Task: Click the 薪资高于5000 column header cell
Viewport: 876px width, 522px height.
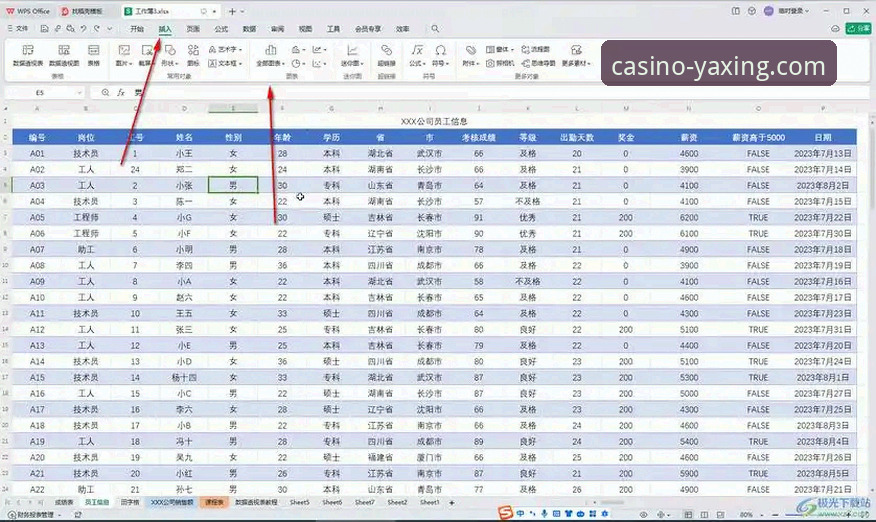Action: point(758,137)
